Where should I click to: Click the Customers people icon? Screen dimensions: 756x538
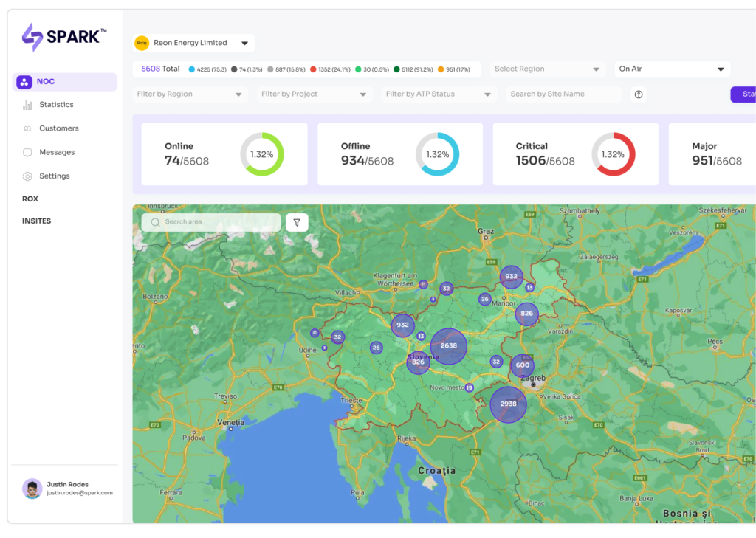click(27, 128)
